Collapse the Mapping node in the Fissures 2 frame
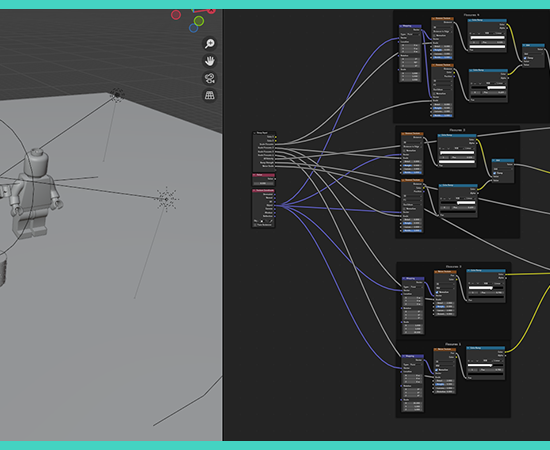 tap(404, 278)
